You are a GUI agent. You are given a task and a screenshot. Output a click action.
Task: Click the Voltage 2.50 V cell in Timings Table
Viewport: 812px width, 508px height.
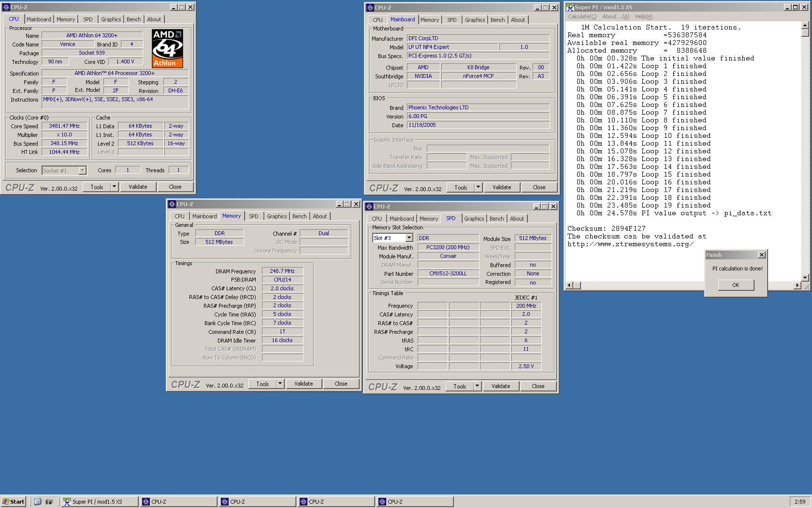click(526, 366)
